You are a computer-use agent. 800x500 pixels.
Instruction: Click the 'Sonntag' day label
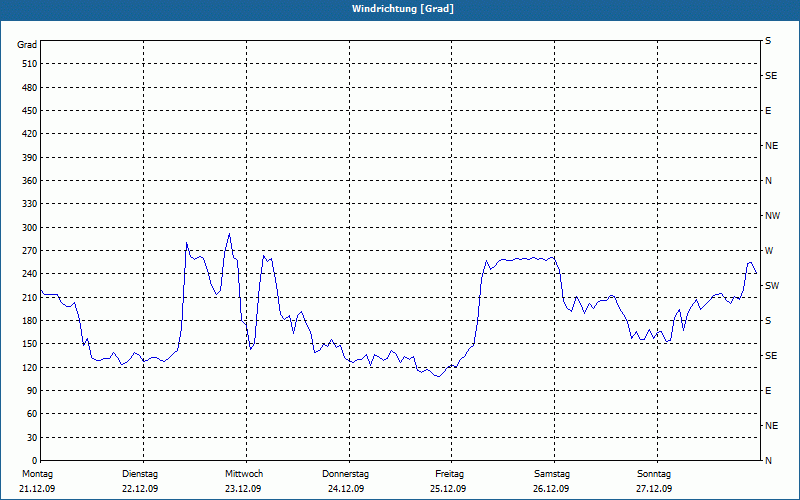pyautogui.click(x=654, y=474)
